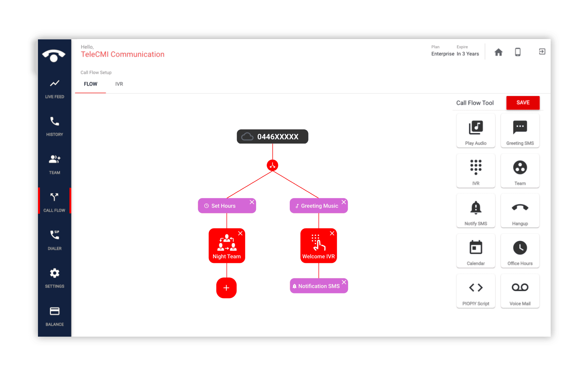Click the red branch split node
The image size is (588, 375).
(x=272, y=165)
